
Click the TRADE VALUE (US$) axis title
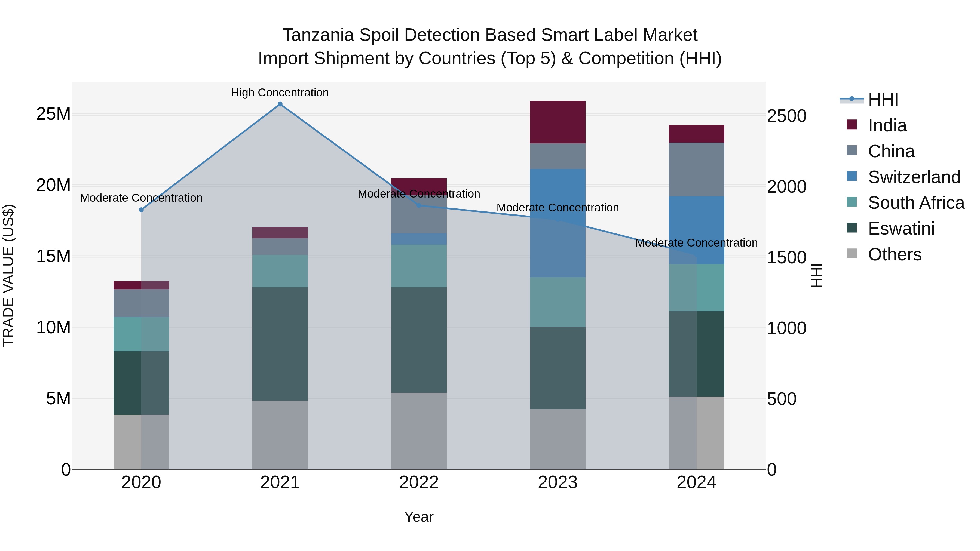tap(8, 275)
